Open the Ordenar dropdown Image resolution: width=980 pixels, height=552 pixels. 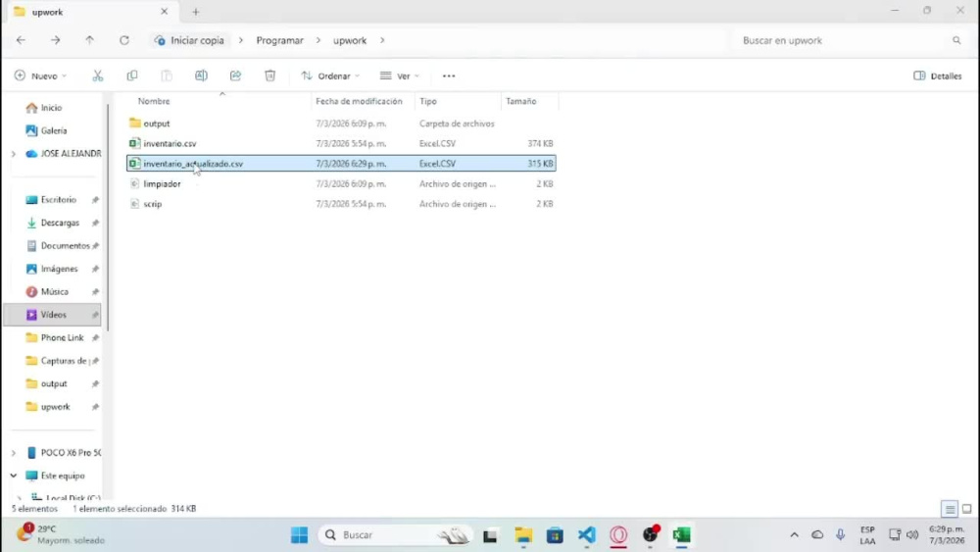(x=330, y=75)
